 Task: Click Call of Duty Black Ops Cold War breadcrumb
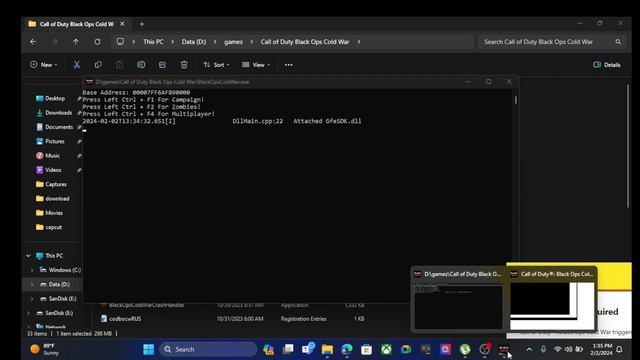pos(305,42)
